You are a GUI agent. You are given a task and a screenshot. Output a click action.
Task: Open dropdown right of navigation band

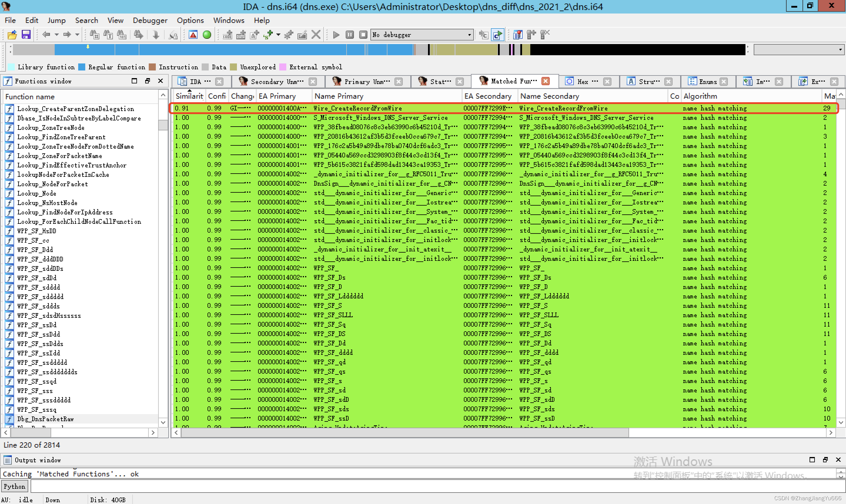pos(840,50)
